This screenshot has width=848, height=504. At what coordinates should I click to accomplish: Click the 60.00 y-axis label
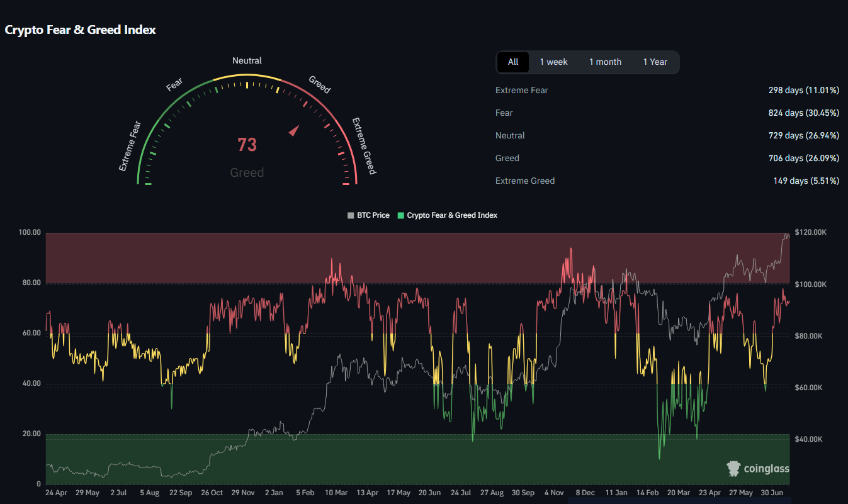point(32,333)
